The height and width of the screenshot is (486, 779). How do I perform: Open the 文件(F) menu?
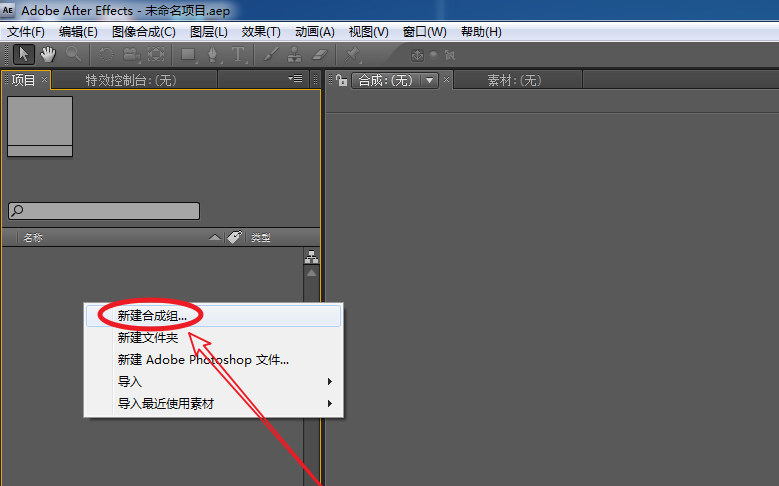tap(26, 32)
